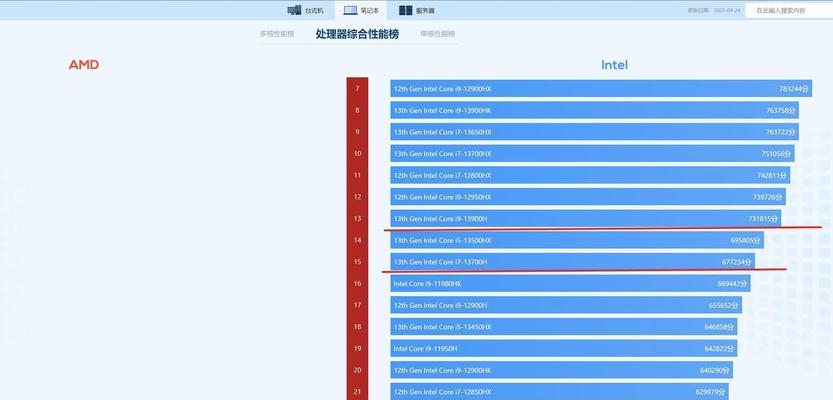
Task: Click the i9-12900HK bar row
Action: click(x=562, y=370)
